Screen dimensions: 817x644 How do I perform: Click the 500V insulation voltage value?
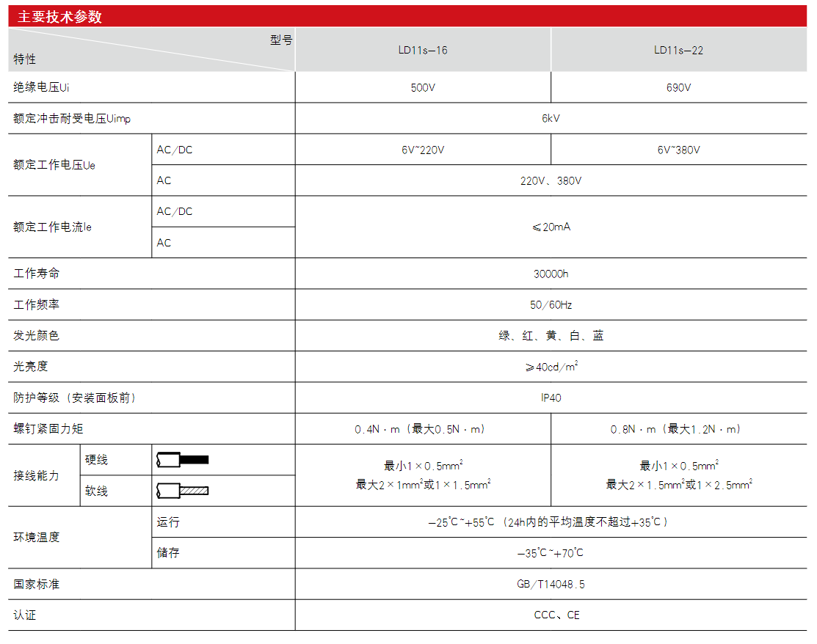coord(423,87)
